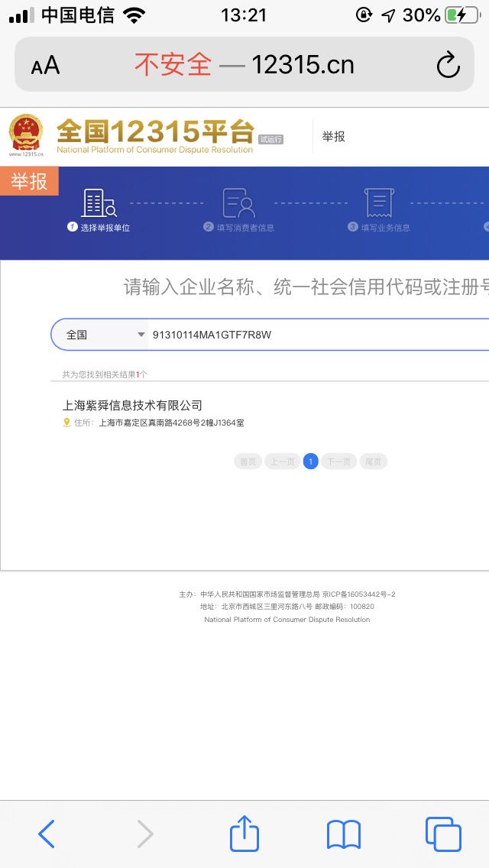Click the consumer info step icon

pos(238,203)
